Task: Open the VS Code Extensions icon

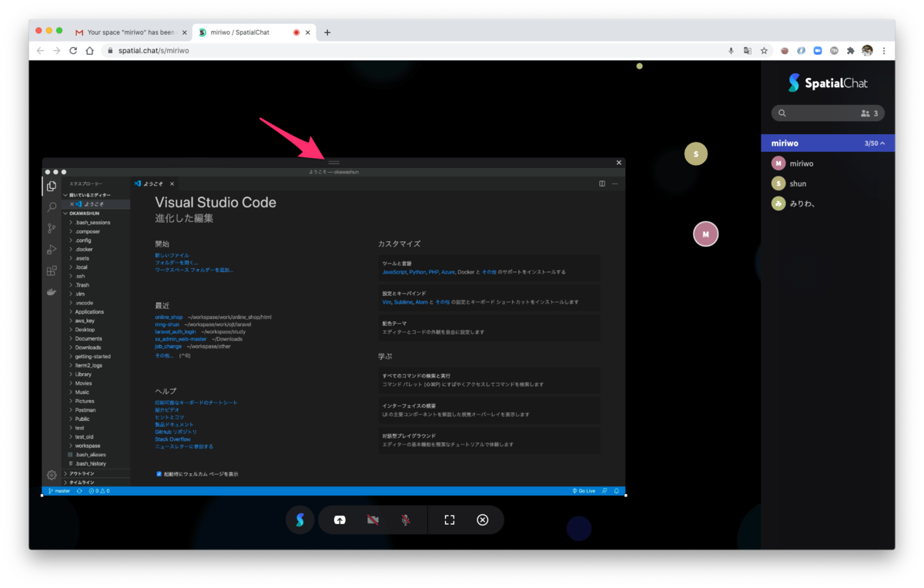Action: 52,270
